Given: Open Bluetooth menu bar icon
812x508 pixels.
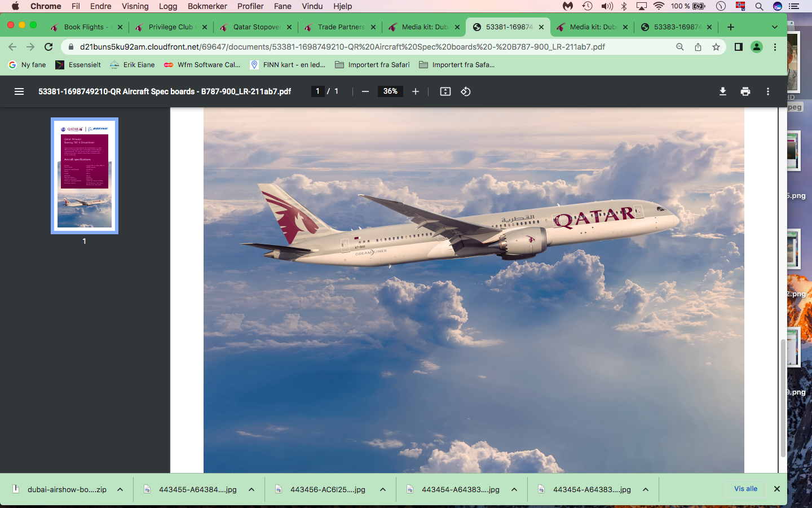Looking at the screenshot, I should [x=624, y=6].
